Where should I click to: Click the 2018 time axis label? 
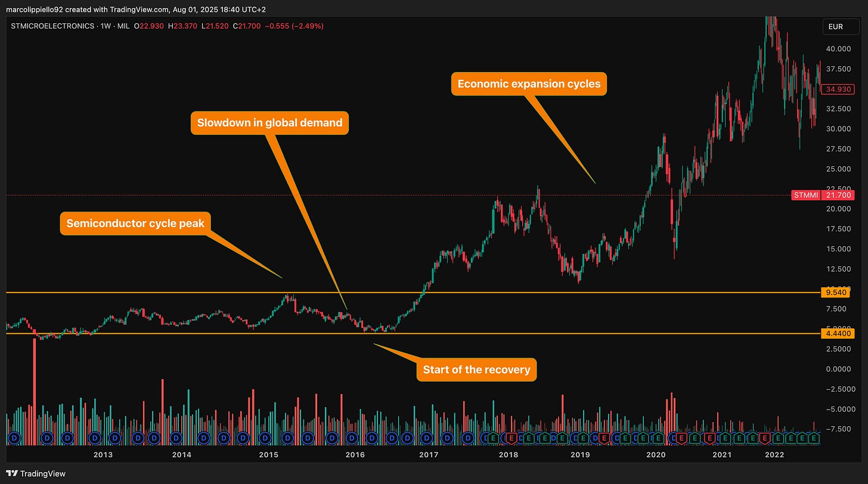(x=509, y=455)
